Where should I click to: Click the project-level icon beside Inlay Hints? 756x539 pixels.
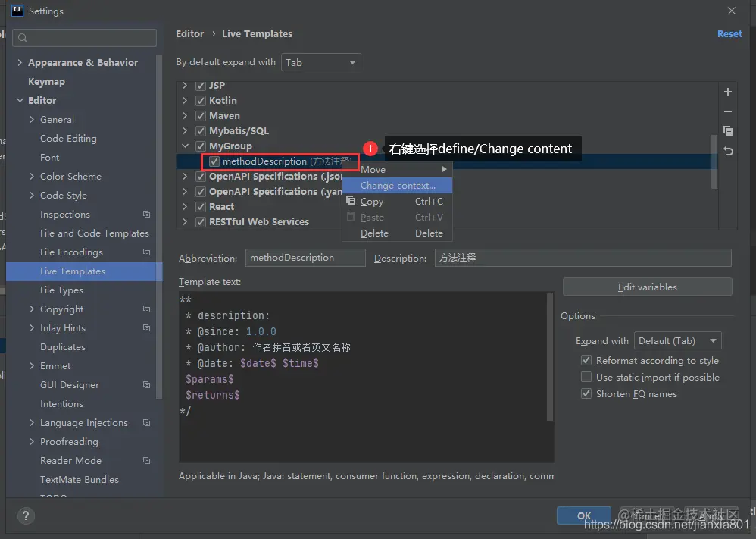click(x=146, y=328)
